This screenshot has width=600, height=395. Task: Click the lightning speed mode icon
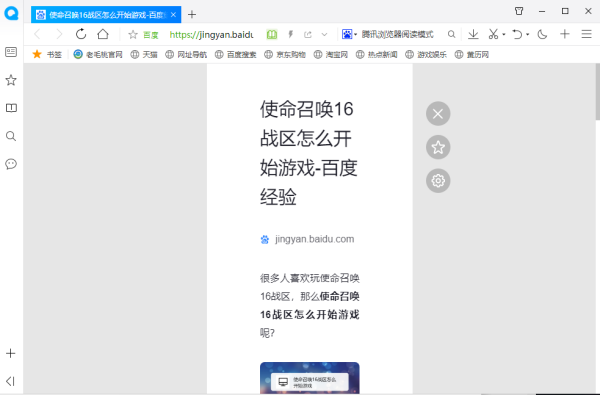pyautogui.click(x=290, y=35)
